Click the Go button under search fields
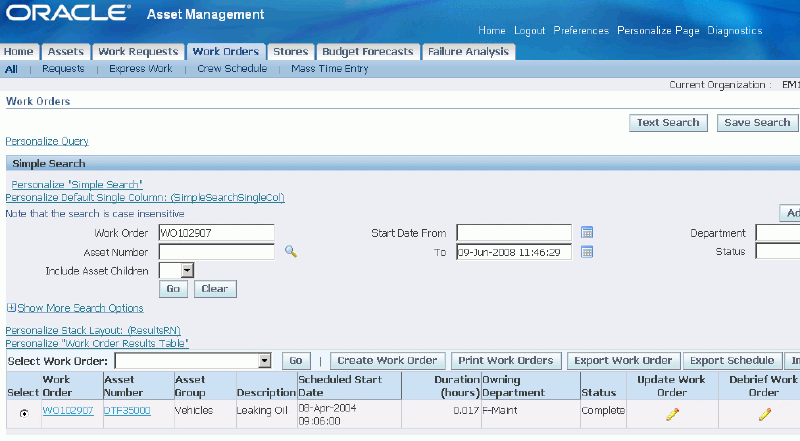 pos(173,289)
